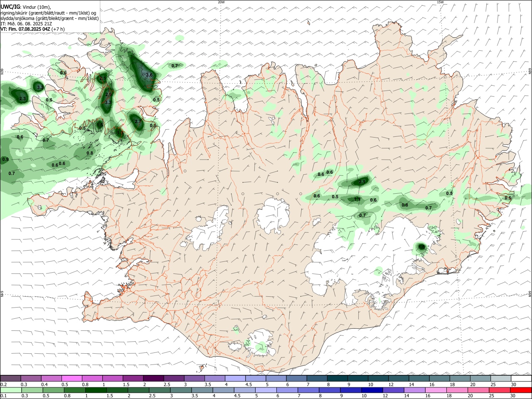Click the 15W longitude label
This screenshot has height=399, width=532.
tap(440, 2)
